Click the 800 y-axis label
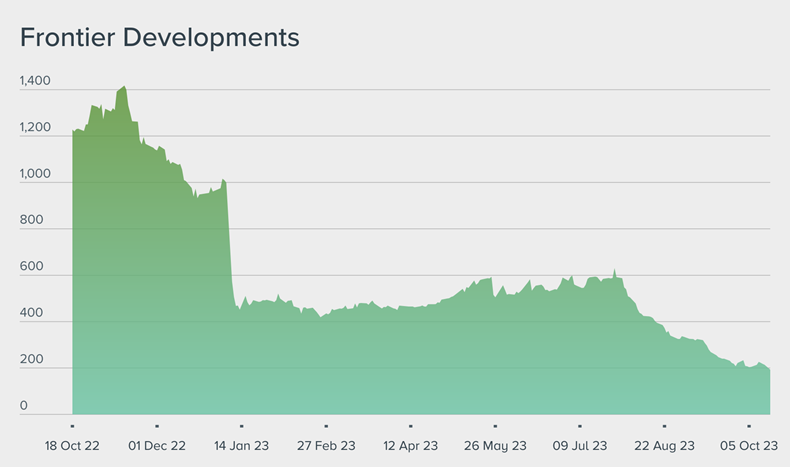Screen dimensions: 790x467 pyautogui.click(x=31, y=220)
